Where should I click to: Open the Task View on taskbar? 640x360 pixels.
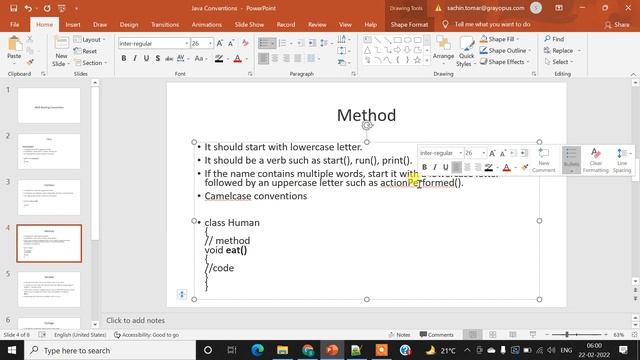pyautogui.click(x=232, y=350)
